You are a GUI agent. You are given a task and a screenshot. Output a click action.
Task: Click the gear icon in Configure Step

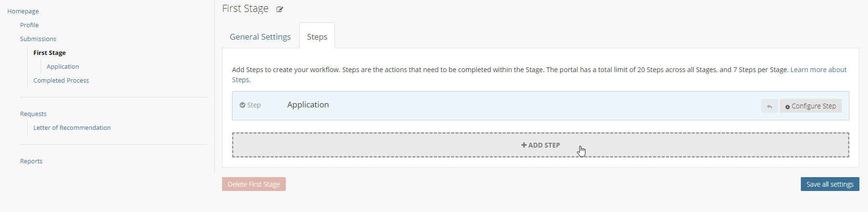787,106
